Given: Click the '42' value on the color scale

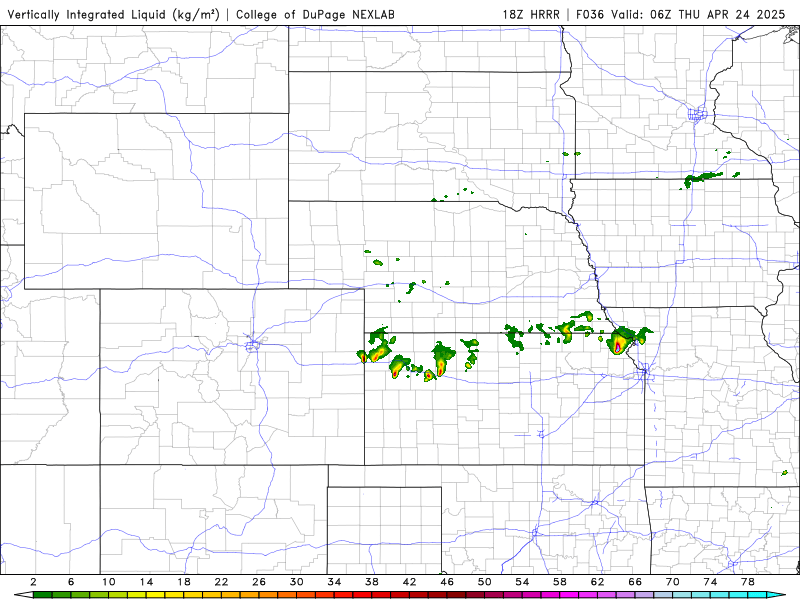Looking at the screenshot, I should [x=410, y=582].
